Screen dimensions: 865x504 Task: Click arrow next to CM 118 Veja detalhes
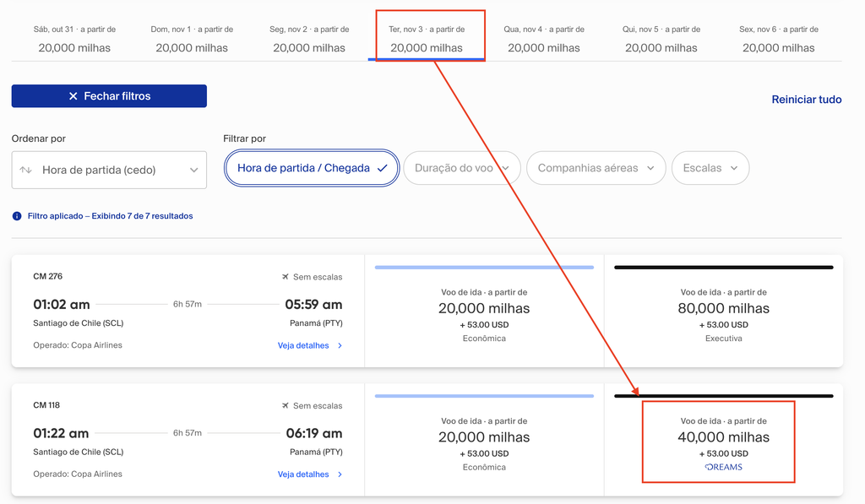(x=340, y=474)
